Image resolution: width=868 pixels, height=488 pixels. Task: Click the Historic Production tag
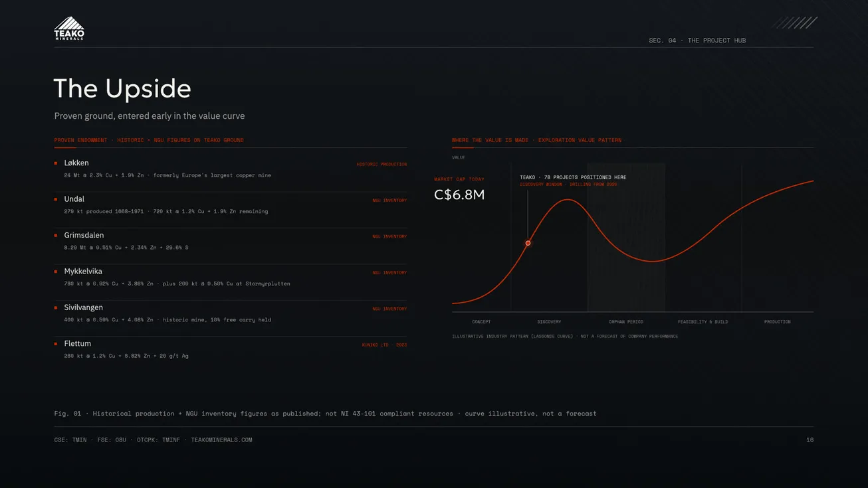[x=381, y=164]
